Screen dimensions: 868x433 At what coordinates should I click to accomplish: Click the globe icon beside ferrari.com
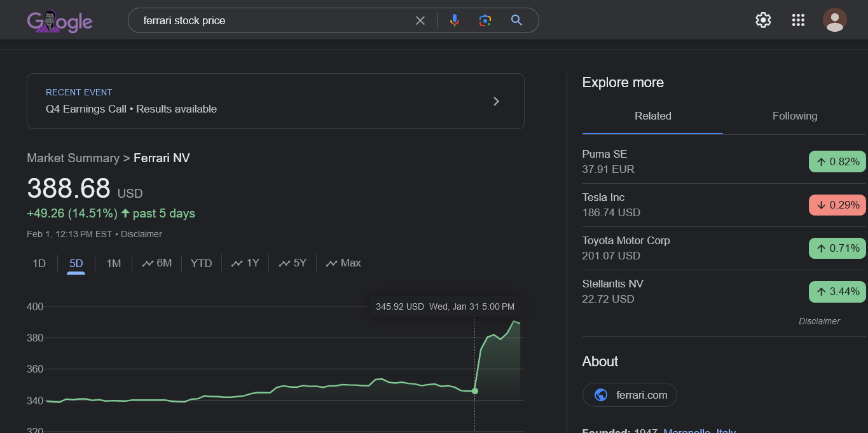tap(601, 395)
